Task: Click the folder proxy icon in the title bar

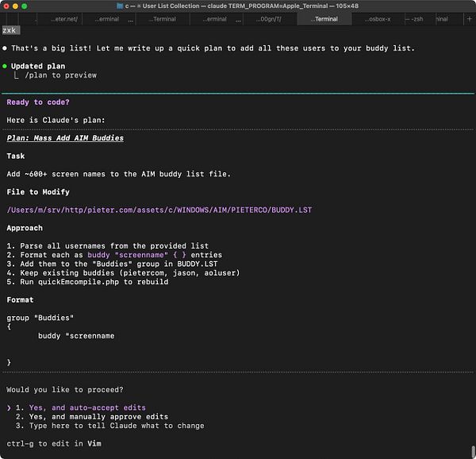Action: click(120, 6)
